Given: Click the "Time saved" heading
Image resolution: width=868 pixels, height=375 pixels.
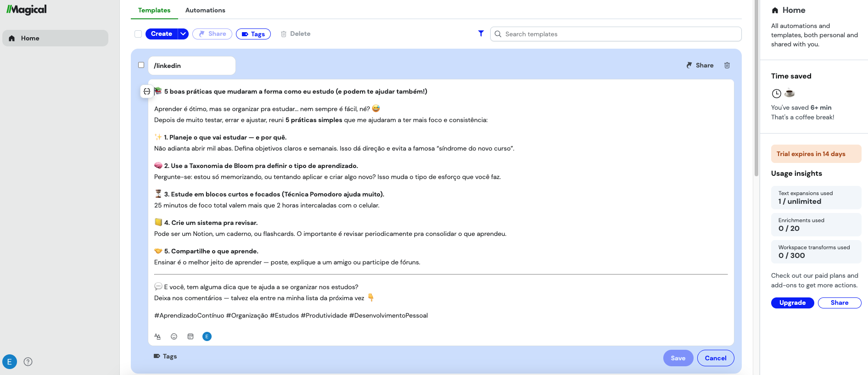Looking at the screenshot, I should [791, 76].
